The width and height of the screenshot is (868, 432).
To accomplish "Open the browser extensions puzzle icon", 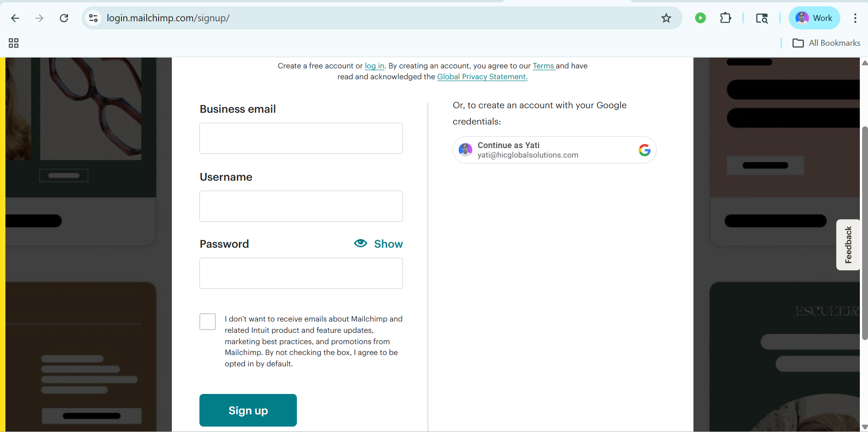I will pyautogui.click(x=725, y=18).
